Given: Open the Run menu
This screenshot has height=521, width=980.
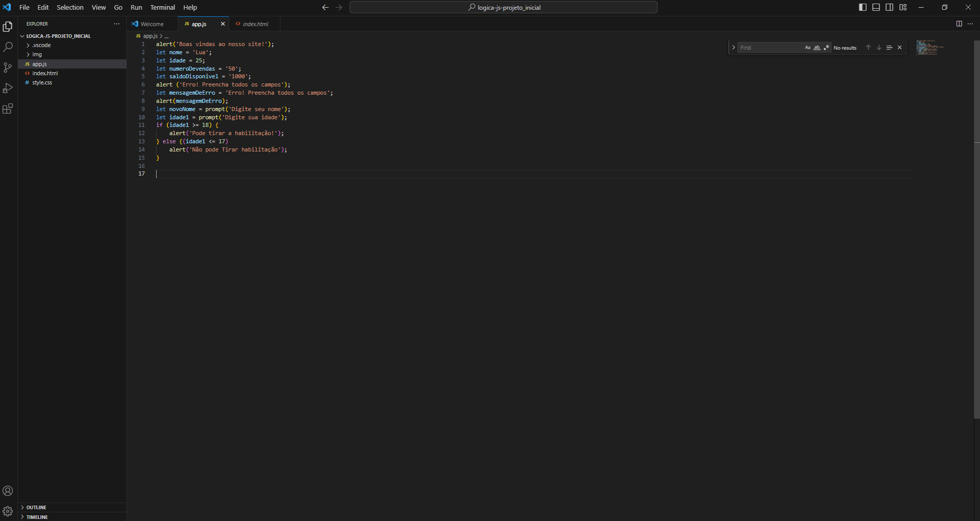Looking at the screenshot, I should pos(136,7).
